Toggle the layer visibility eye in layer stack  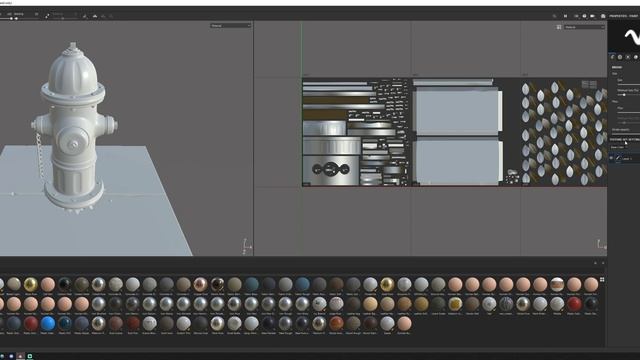611,158
